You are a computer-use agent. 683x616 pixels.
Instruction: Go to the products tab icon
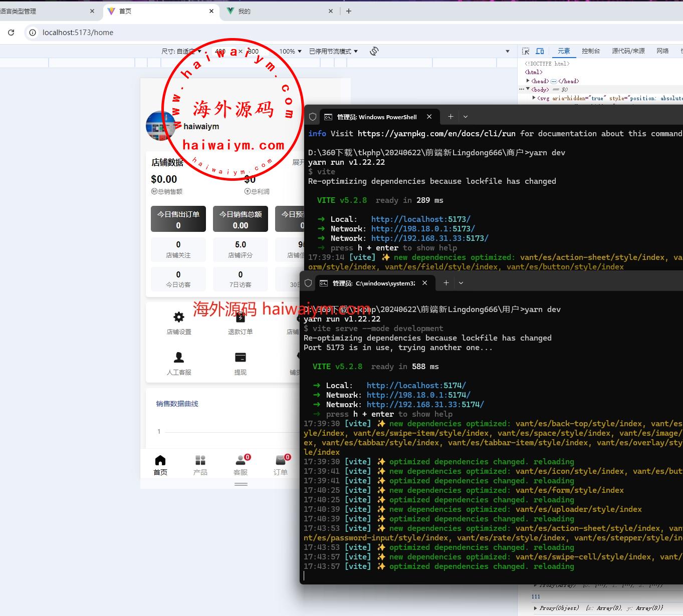pyautogui.click(x=200, y=460)
